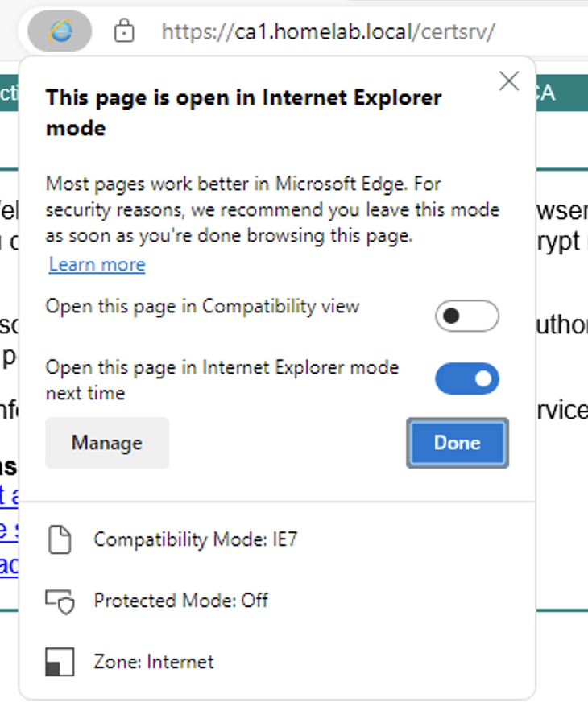Click the Internet Explorer mode icon in address bar
Viewport: 588px width, 715px height.
pyautogui.click(x=60, y=31)
